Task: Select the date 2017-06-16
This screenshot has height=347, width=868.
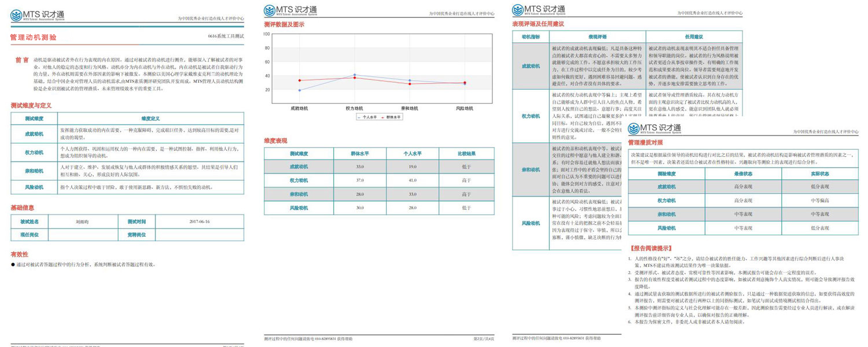Action: click(199, 222)
